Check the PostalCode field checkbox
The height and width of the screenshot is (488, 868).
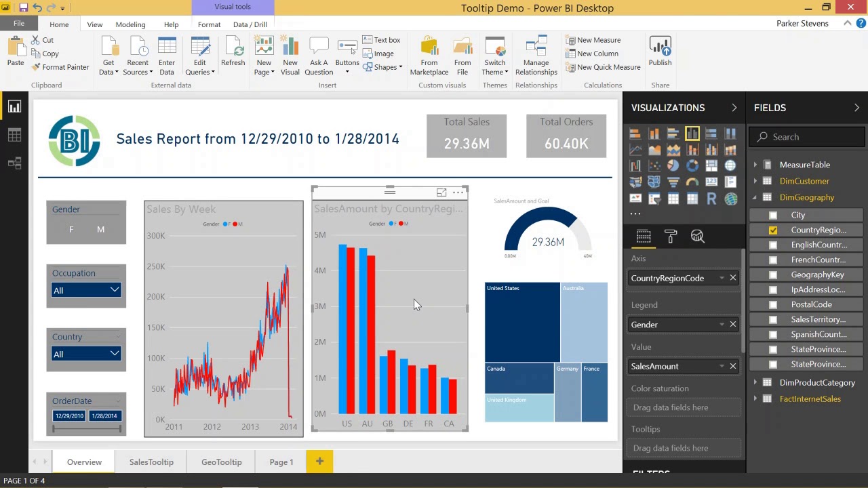[773, 305]
